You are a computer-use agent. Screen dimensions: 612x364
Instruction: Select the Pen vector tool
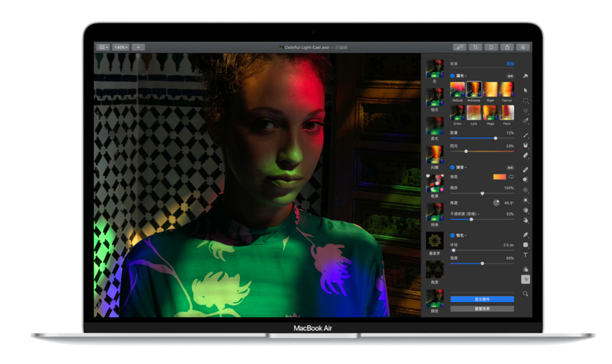525,234
